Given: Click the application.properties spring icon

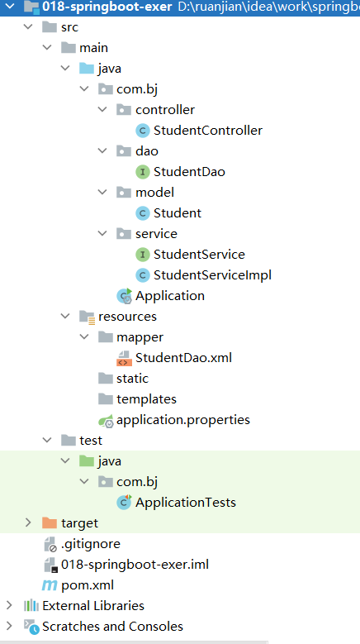Looking at the screenshot, I should click(x=106, y=421).
